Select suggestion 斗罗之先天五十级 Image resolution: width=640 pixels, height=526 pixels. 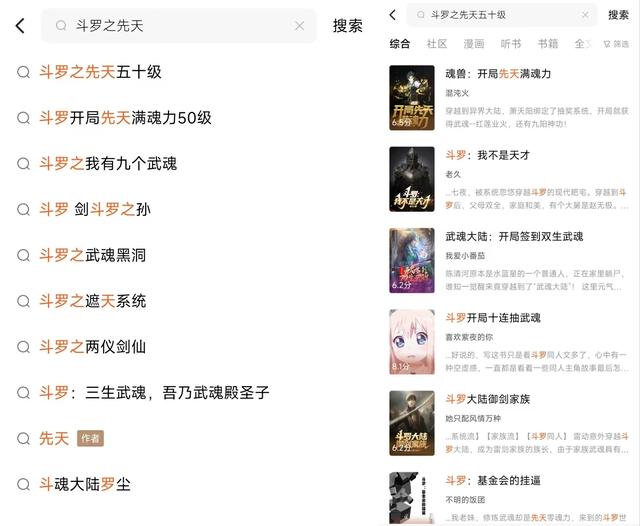(100, 72)
